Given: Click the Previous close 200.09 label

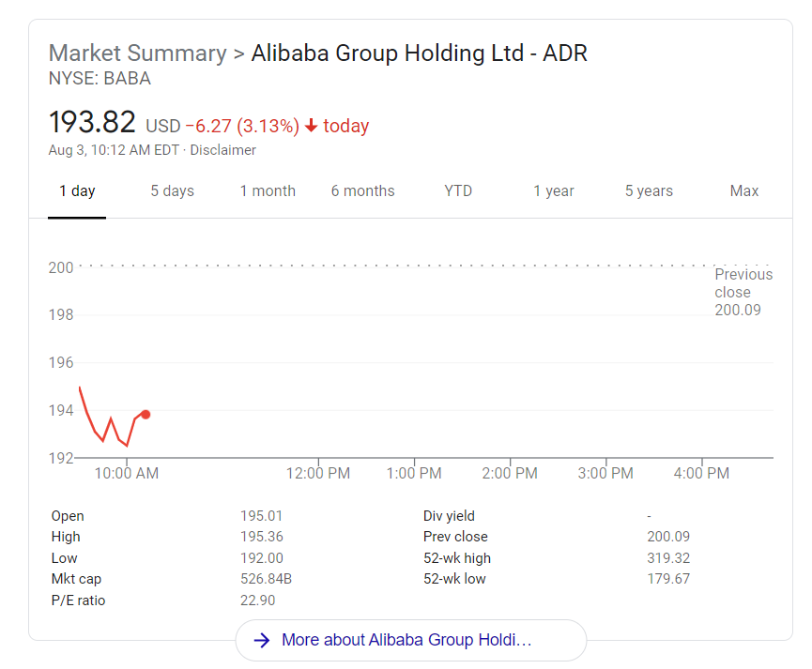Looking at the screenshot, I should click(x=743, y=292).
